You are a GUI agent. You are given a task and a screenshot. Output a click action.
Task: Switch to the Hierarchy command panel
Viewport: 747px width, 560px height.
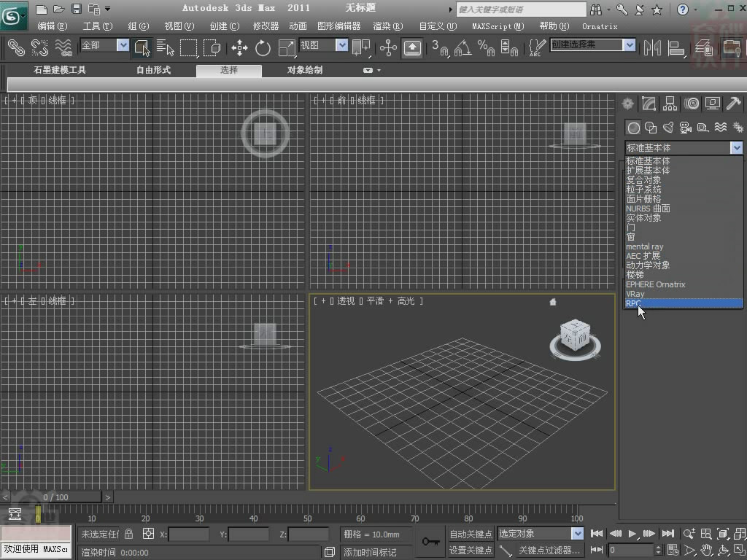[x=670, y=104]
